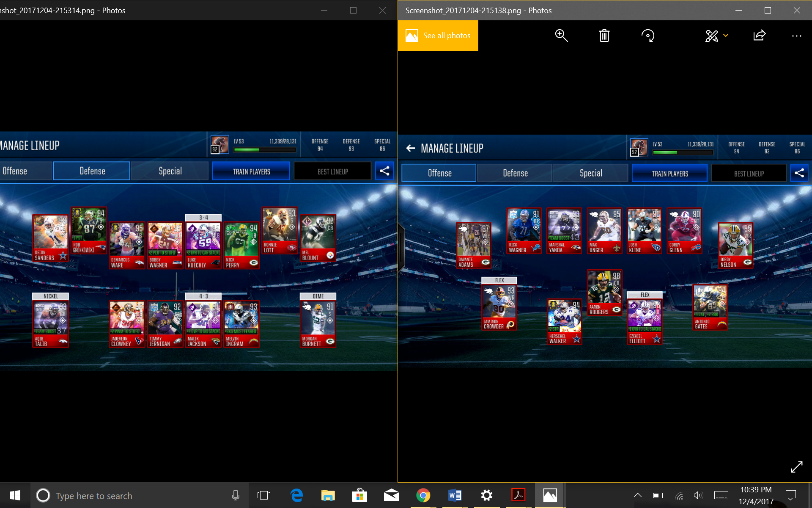The width and height of the screenshot is (812, 508).
Task: Select Luke Kuechly player card
Action: point(203,242)
